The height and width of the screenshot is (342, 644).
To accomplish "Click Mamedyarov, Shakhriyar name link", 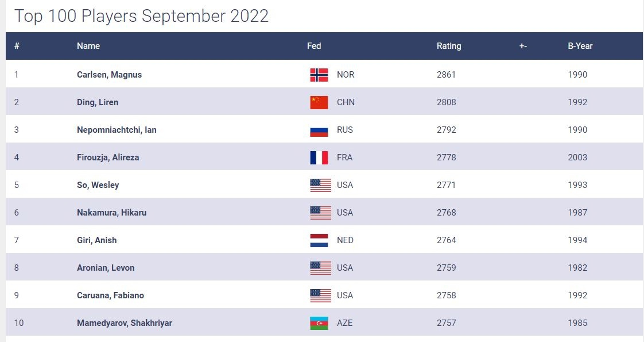I will coord(125,323).
